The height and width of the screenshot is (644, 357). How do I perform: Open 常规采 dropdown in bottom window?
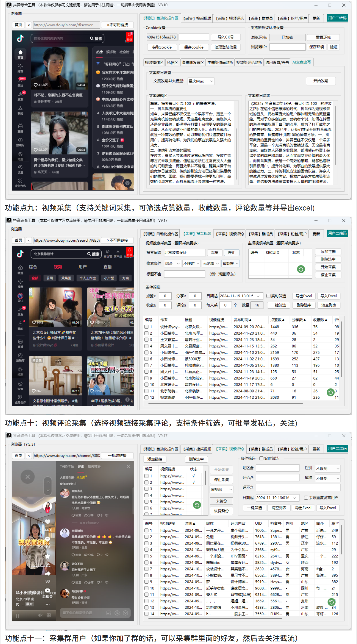point(221,489)
